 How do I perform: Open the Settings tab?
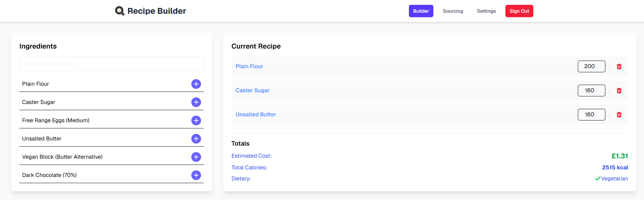click(486, 11)
